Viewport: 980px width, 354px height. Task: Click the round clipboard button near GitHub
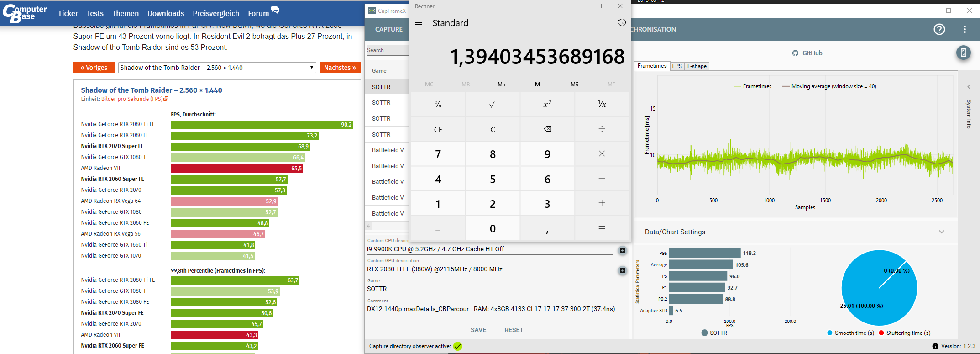click(x=963, y=53)
